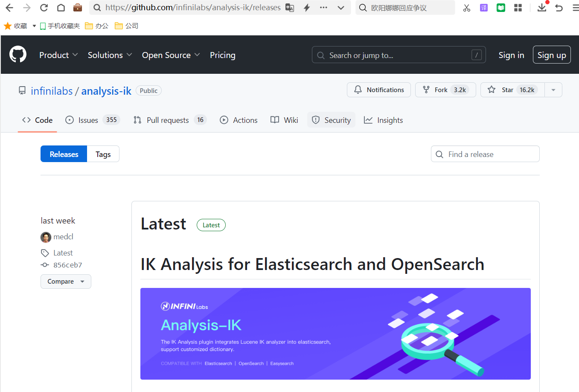Viewport: 579px width, 392px height.
Task: Switch to the Issues tab
Action: [x=93, y=120]
